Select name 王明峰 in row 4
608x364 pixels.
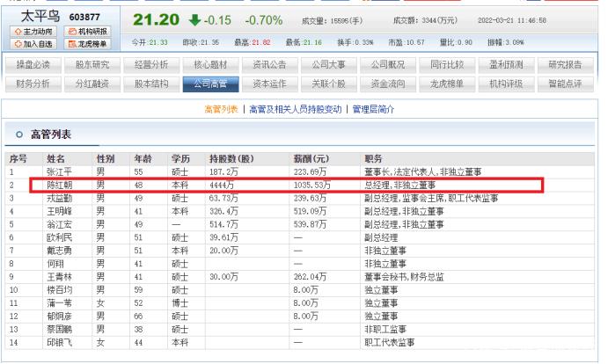(x=59, y=211)
